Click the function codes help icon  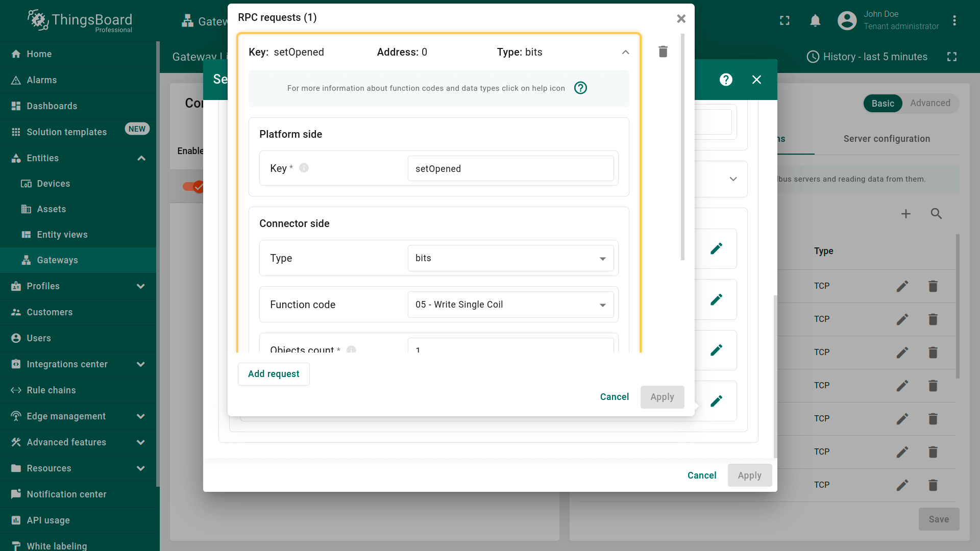[x=580, y=88]
